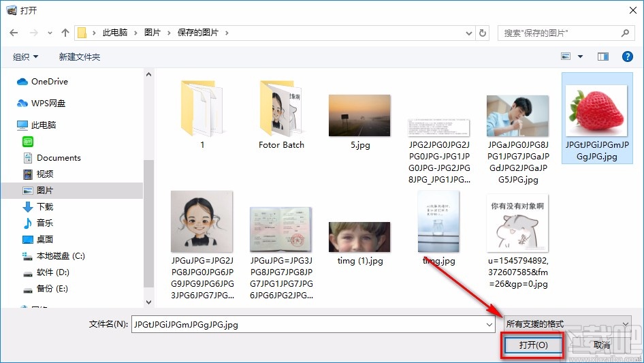644x363 pixels.
Task: Click the 图片 breadcrumb in address bar
Action: [152, 33]
